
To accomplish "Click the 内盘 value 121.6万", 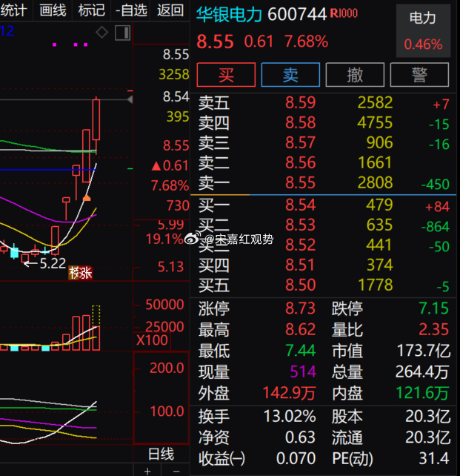I will click(422, 393).
